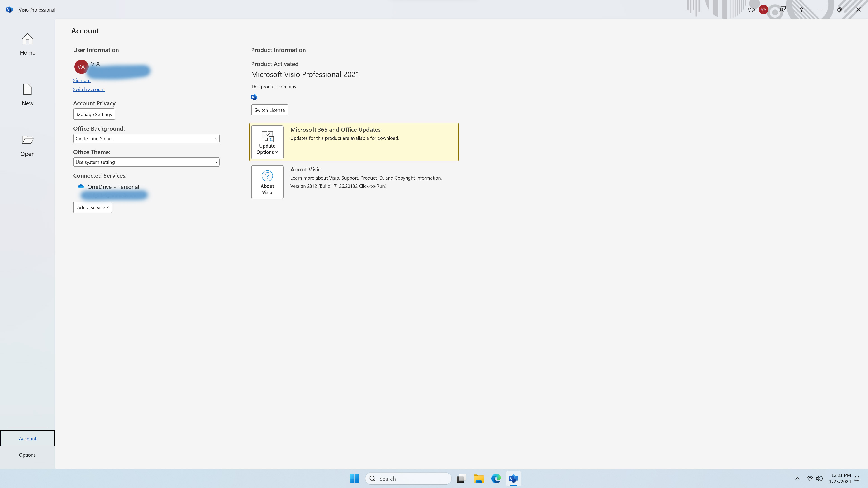The height and width of the screenshot is (488, 868).
Task: Click the Visio icon under This product contains
Action: (x=254, y=97)
